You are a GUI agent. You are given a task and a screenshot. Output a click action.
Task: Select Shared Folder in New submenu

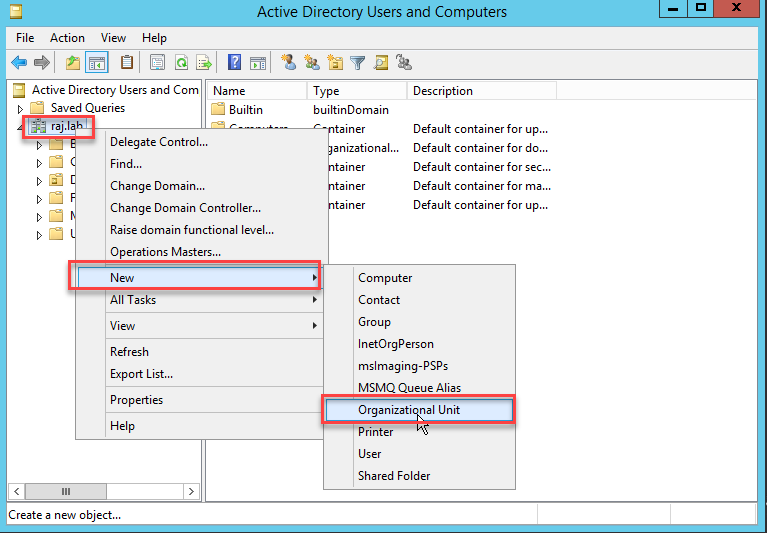(x=419, y=476)
